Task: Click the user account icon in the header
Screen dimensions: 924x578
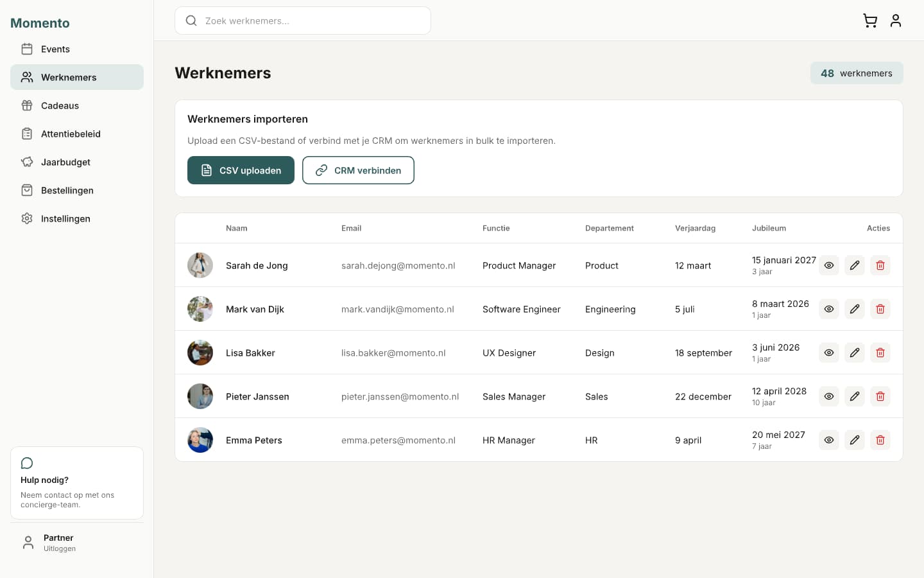Action: coord(896,20)
